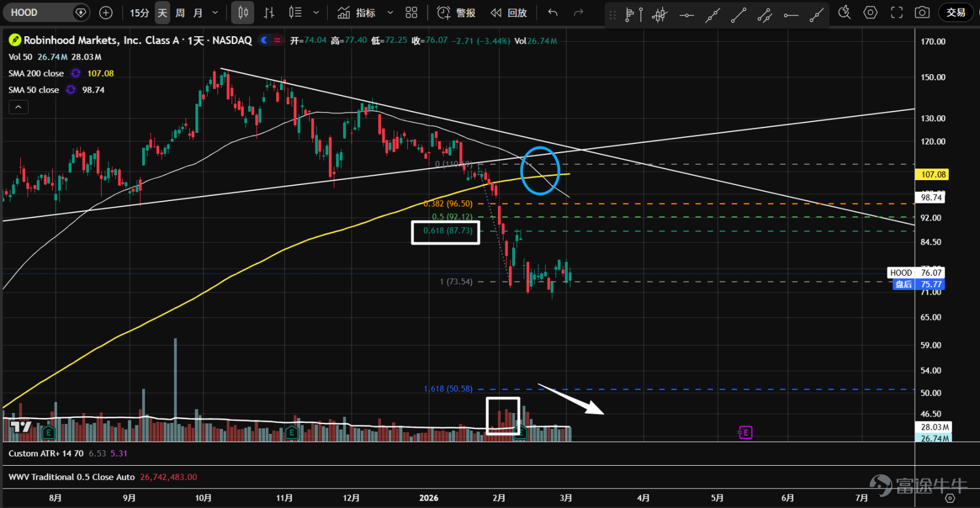980x508 pixels.
Task: Open time axis settings gear icon
Action: [x=951, y=498]
